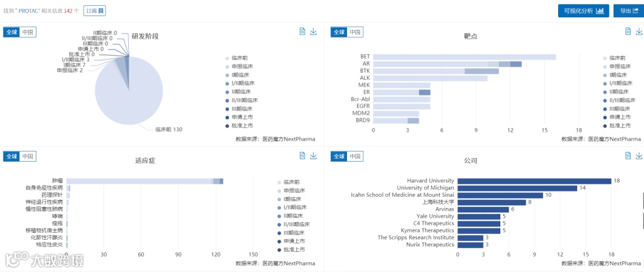Viewport: 644px width, 272px height.
Task: Click the I期临床 7 pie label
Action: coord(75,65)
